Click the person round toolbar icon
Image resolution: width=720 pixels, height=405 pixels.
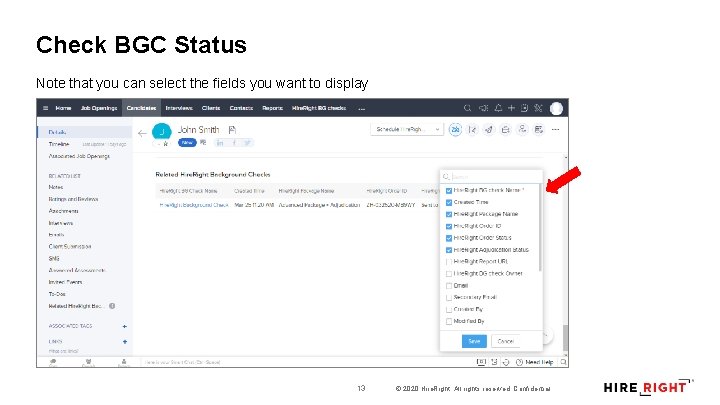pyautogui.click(x=522, y=130)
